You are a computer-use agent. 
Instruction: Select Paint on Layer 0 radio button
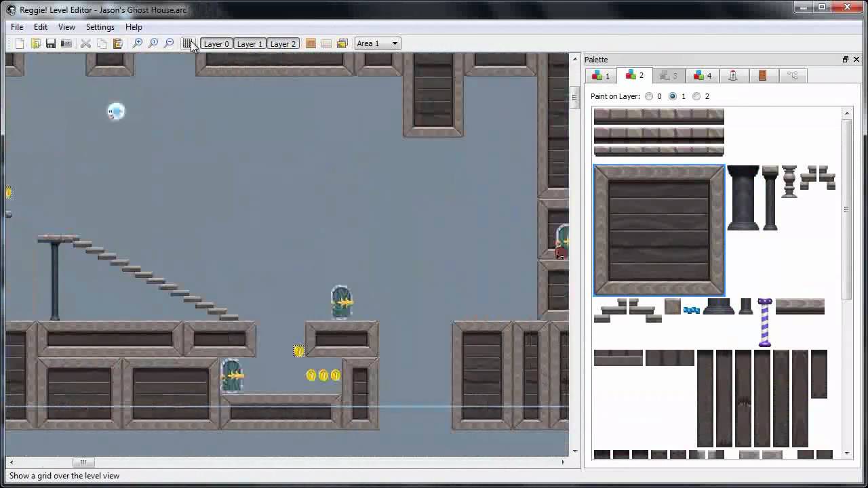point(649,96)
